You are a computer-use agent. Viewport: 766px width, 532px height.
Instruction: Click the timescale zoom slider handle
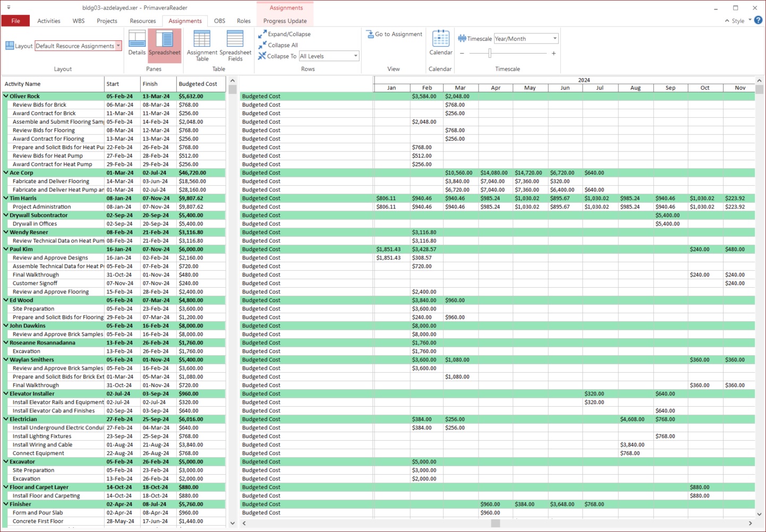coord(490,53)
